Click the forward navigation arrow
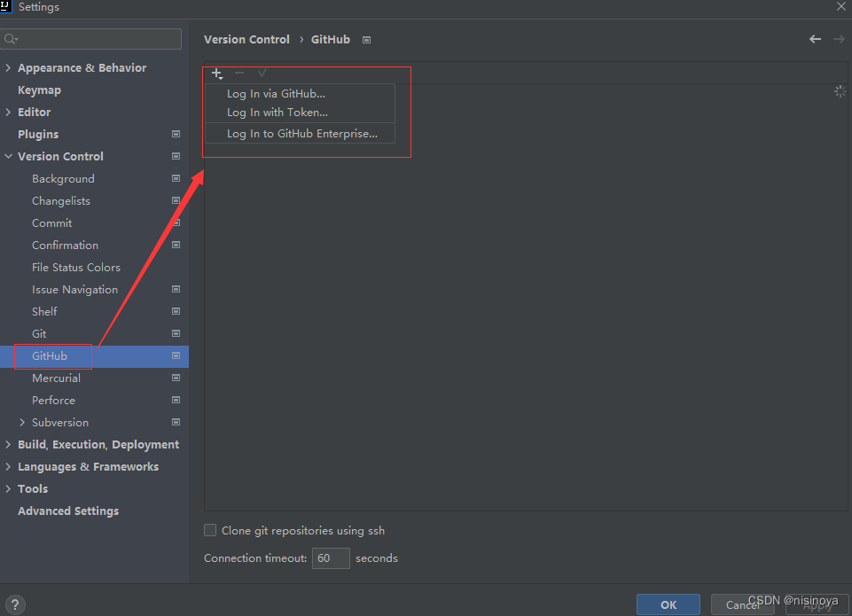Screen dimensions: 852x616 839,39
